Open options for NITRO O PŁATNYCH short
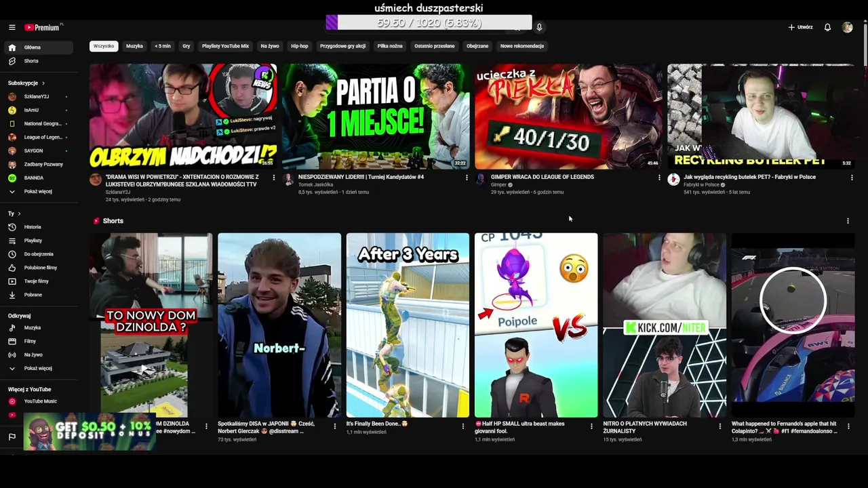The width and height of the screenshot is (868, 488). pyautogui.click(x=720, y=426)
